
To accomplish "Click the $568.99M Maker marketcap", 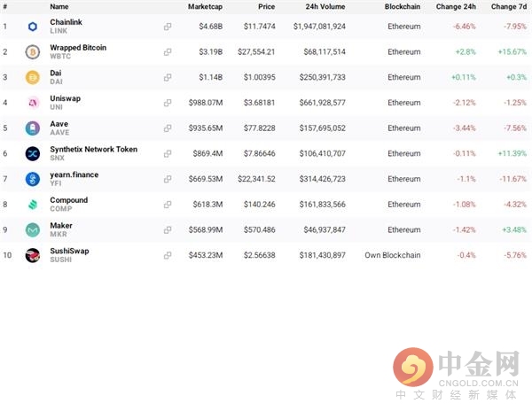I will pyautogui.click(x=206, y=229).
